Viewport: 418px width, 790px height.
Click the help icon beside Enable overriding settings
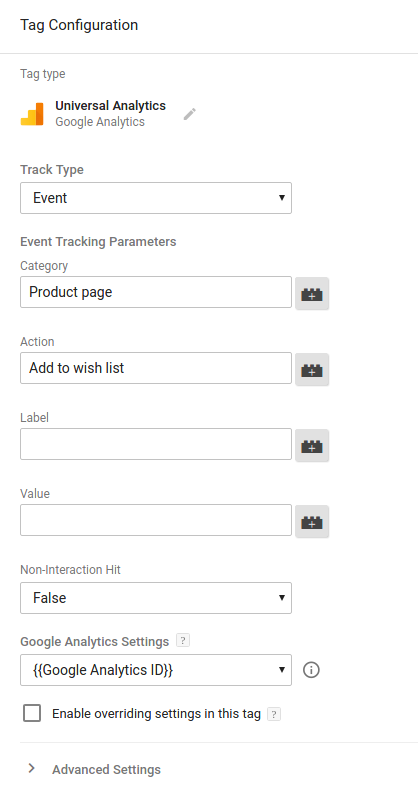(x=273, y=714)
